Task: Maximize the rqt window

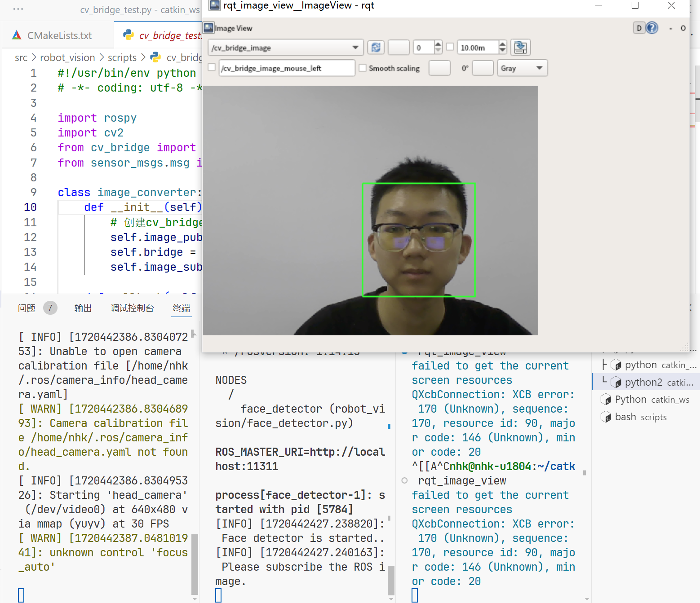Action: tap(635, 5)
